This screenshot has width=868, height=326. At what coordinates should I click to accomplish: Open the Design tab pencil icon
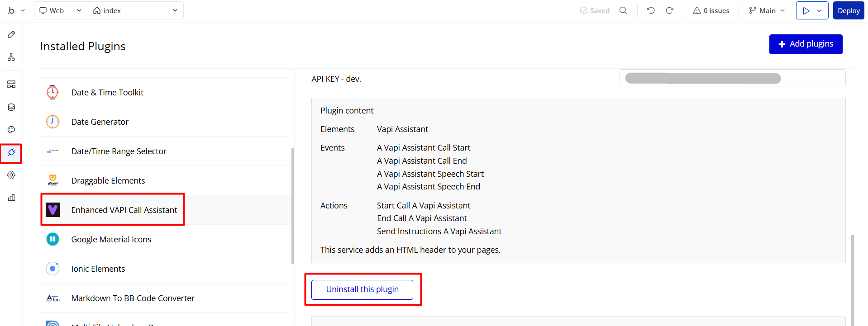click(11, 34)
